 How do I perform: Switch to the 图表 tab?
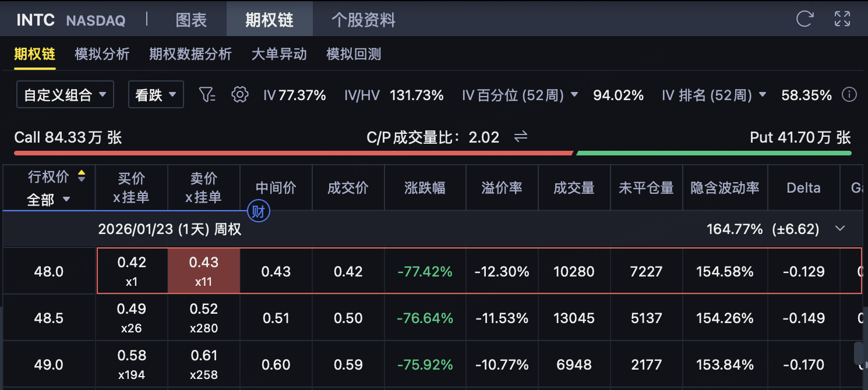pos(191,20)
